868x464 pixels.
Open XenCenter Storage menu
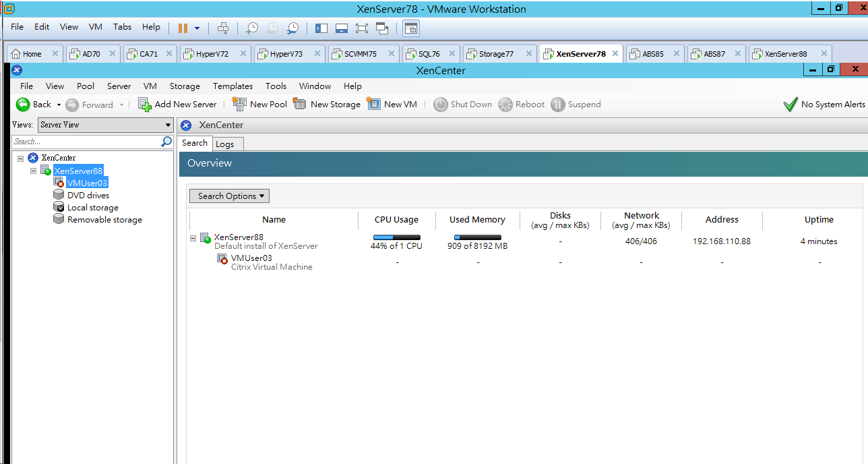pyautogui.click(x=185, y=86)
